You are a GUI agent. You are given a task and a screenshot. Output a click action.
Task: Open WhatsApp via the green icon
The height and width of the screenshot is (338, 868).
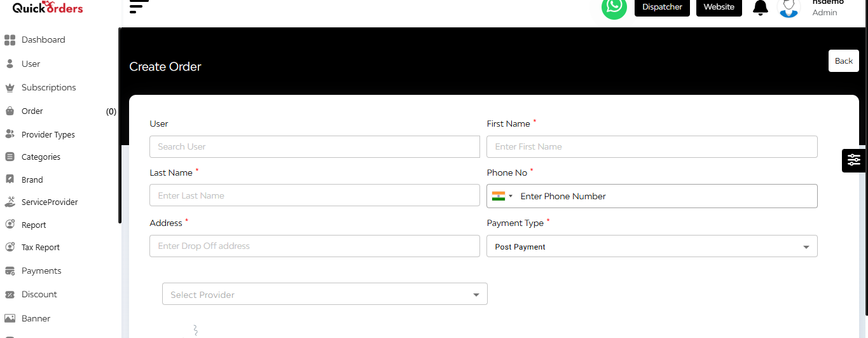[614, 7]
